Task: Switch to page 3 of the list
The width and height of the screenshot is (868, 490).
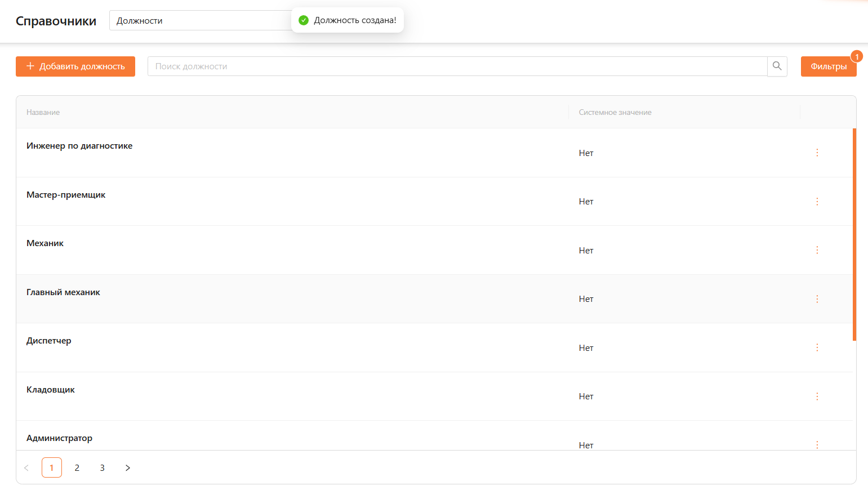Action: pyautogui.click(x=103, y=467)
